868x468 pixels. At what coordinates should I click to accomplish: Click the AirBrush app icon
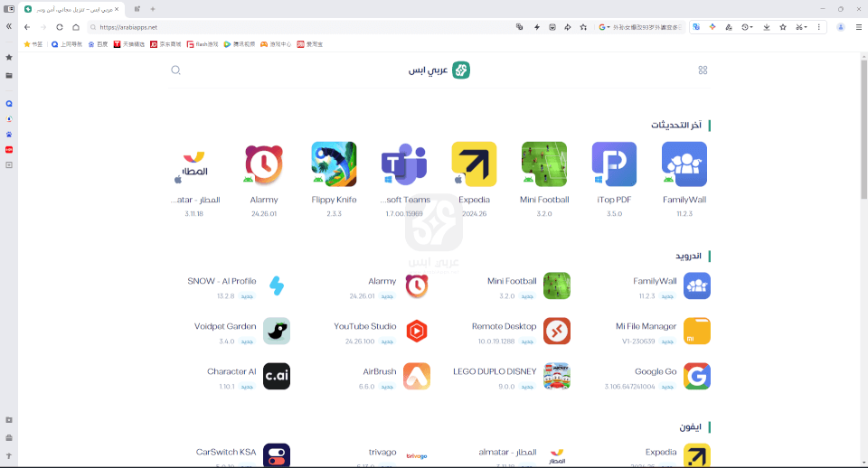tap(417, 376)
